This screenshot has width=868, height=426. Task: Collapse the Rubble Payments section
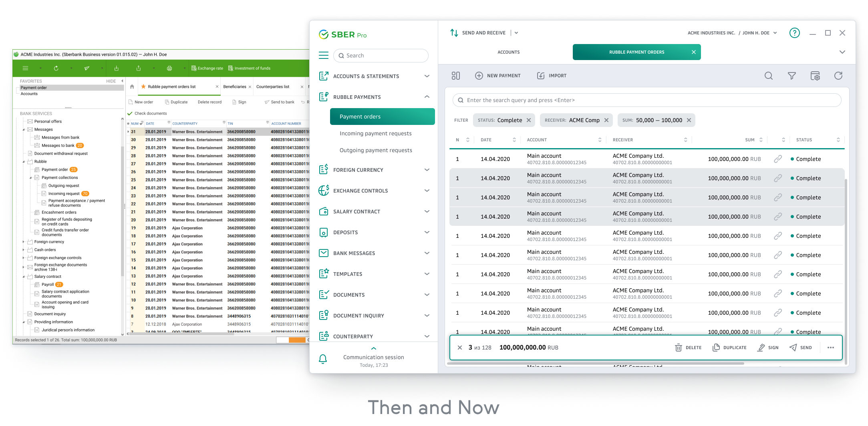427,97
